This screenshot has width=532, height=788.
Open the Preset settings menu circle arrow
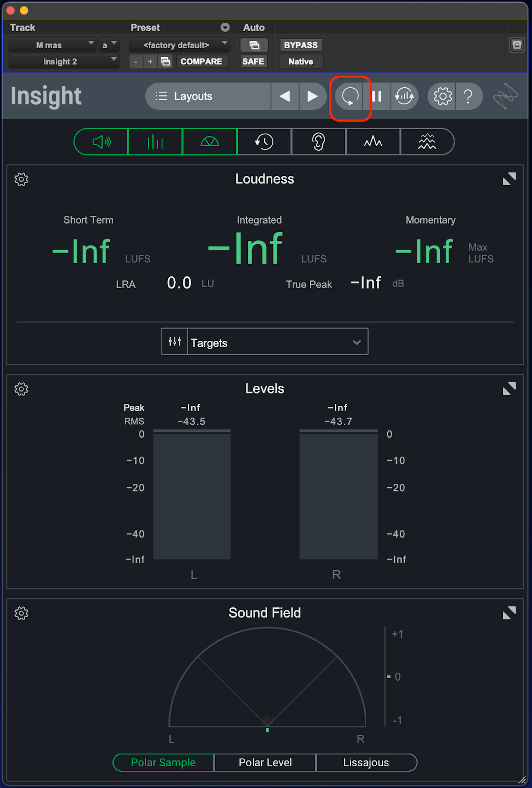tap(225, 28)
